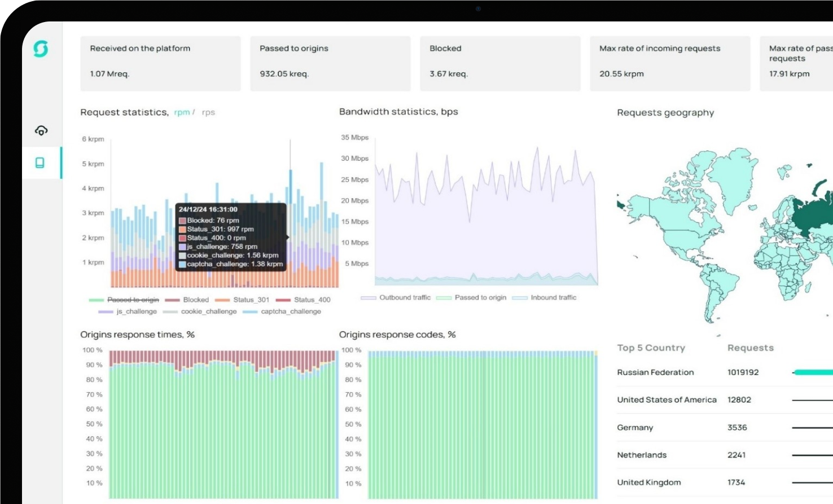Click the Passed to origins card
Screen dimensions: 833x504
pyautogui.click(x=331, y=64)
